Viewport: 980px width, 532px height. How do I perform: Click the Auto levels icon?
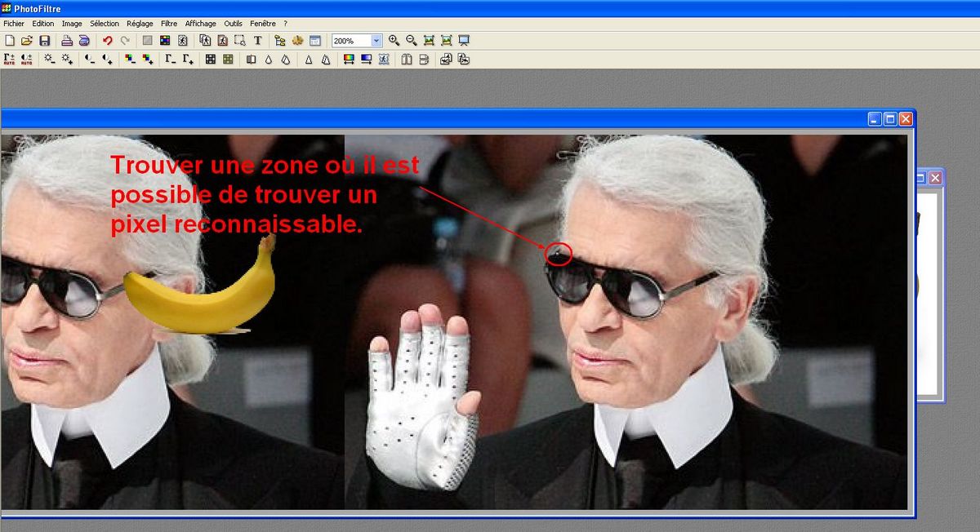[9, 59]
